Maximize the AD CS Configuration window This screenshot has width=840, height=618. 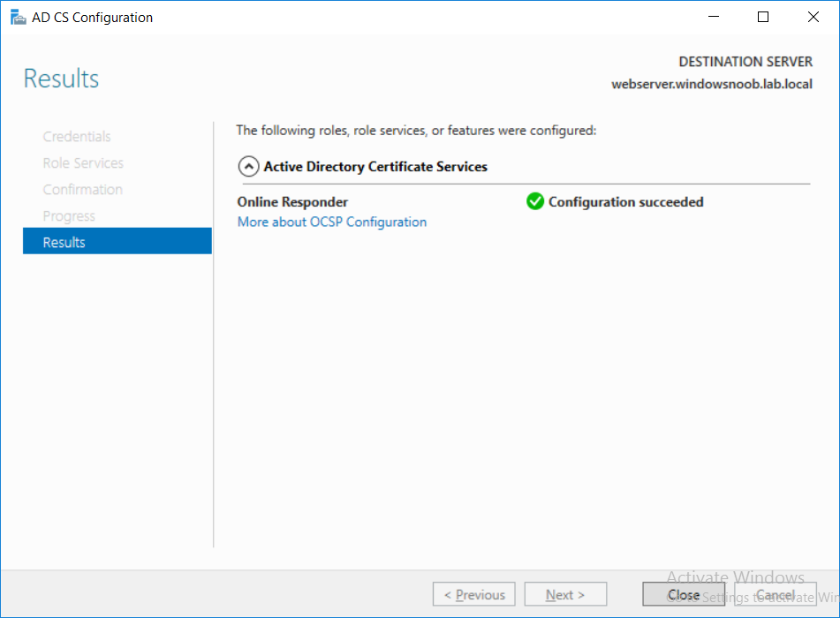pos(763,17)
